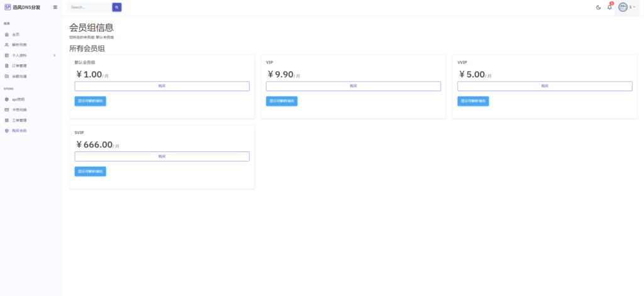644x296 pixels.
Task: Open the notifications bell
Action: click(x=609, y=8)
